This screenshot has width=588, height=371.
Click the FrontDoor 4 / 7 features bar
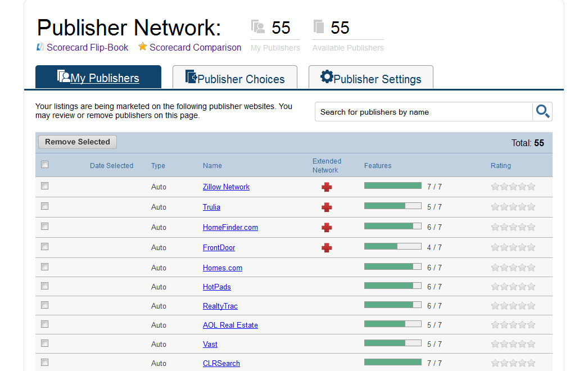[392, 246]
